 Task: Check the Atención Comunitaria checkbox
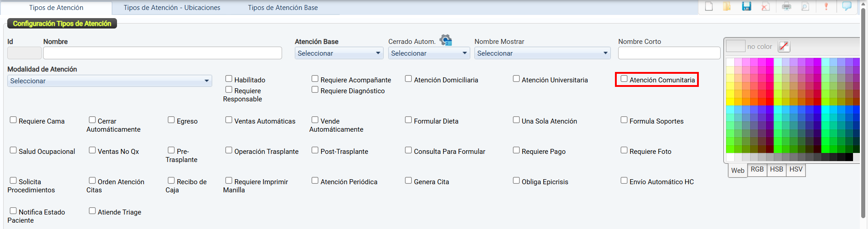[624, 79]
